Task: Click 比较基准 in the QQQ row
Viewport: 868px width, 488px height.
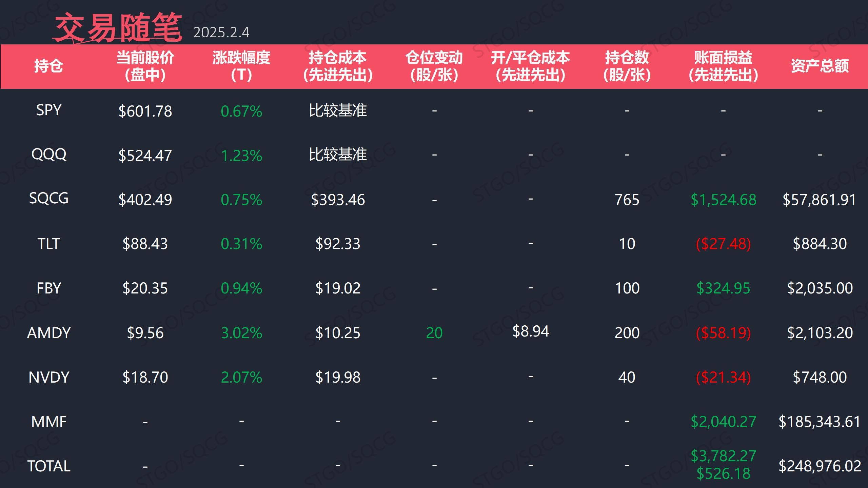Action: (x=338, y=155)
